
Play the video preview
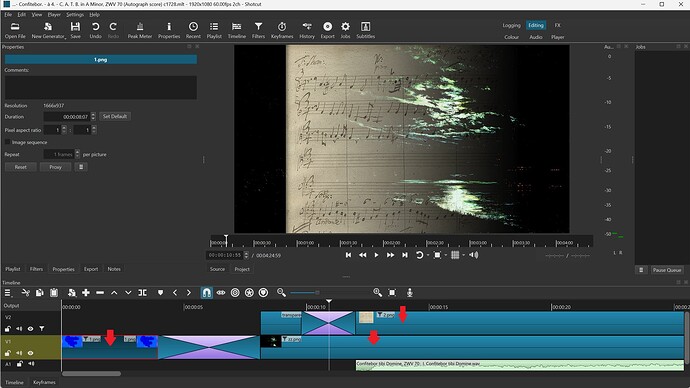376,255
